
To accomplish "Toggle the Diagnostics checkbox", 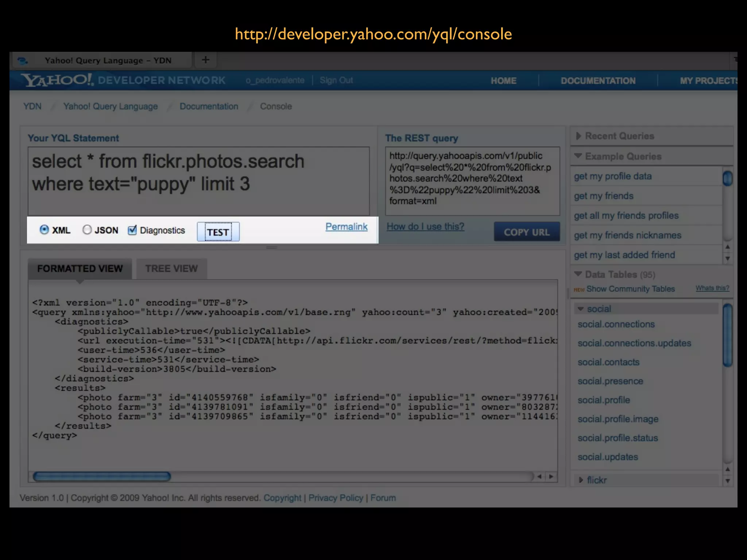I will pos(132,230).
